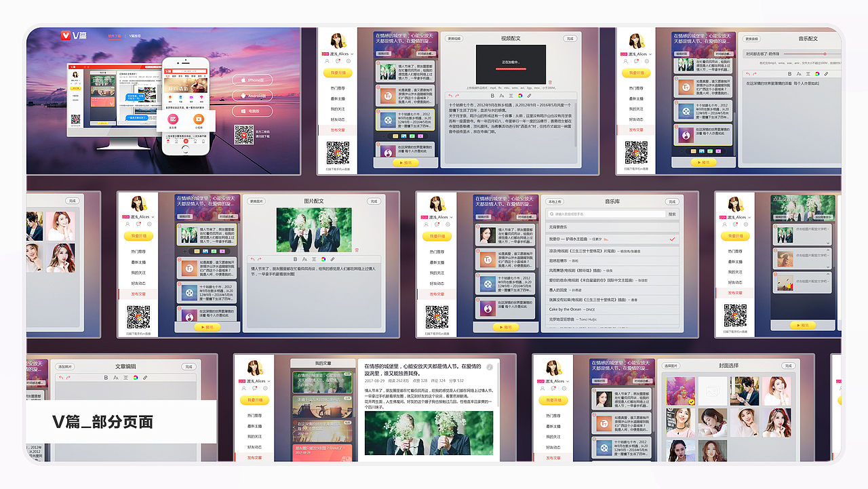Delete the image via trash icon in 图片配文
868x489 pixels.
click(357, 250)
